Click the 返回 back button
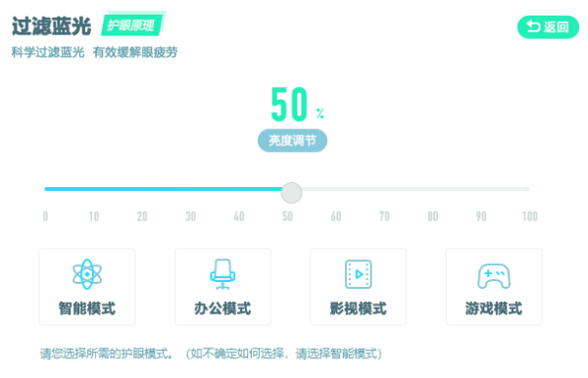 click(548, 26)
